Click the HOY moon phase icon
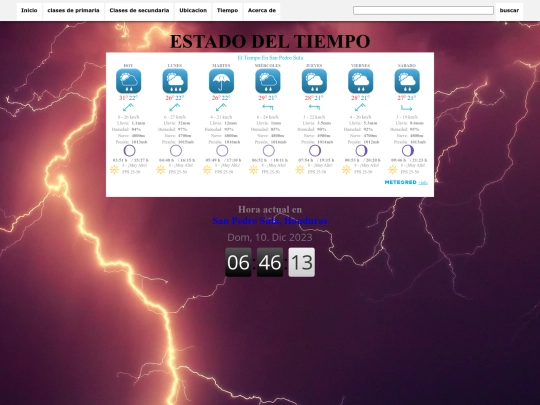540x405 pixels. click(x=129, y=150)
